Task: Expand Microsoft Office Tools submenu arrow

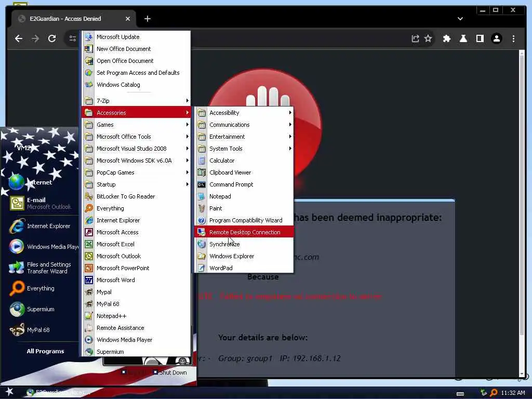Action: (x=187, y=137)
